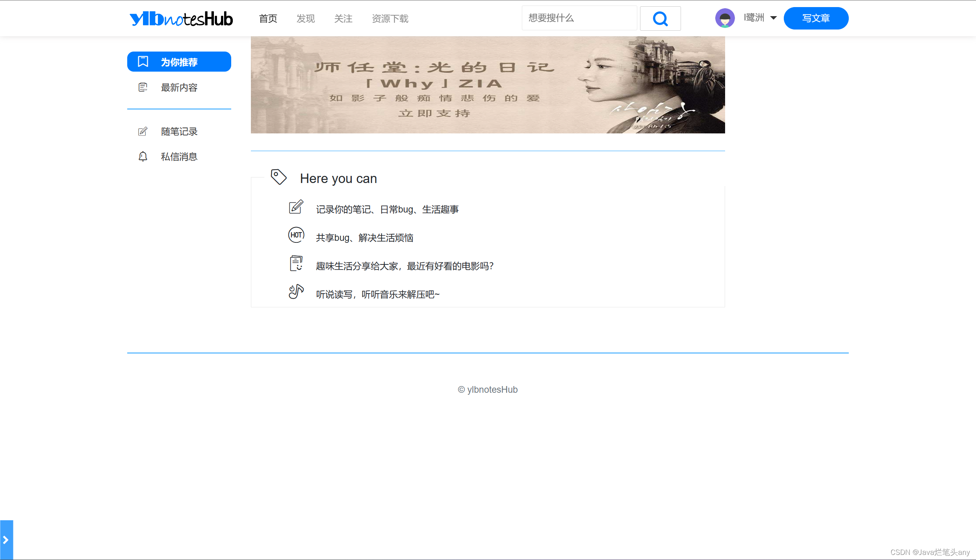
Task: Open the 师任堂 banner image
Action: click(x=488, y=85)
